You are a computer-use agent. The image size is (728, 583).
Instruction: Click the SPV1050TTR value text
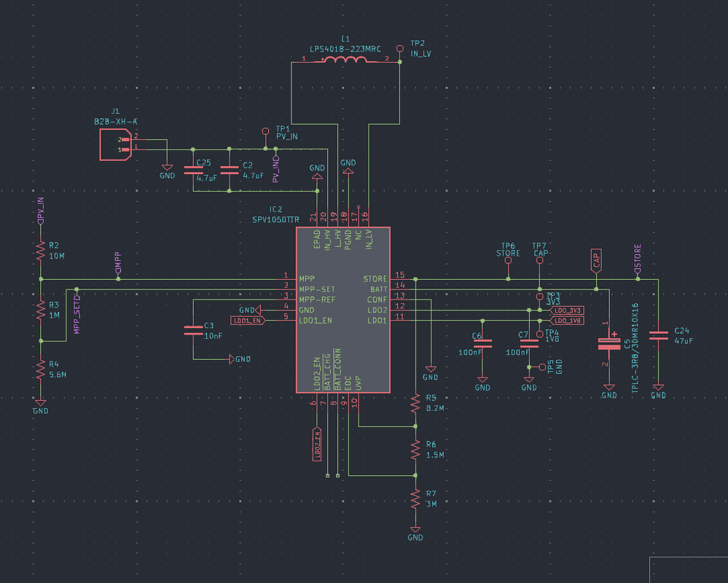275,219
